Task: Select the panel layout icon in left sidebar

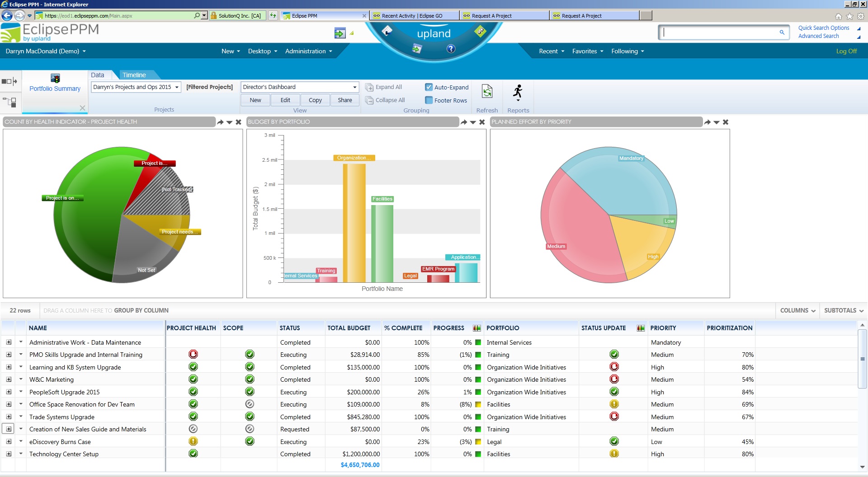Action: point(9,81)
